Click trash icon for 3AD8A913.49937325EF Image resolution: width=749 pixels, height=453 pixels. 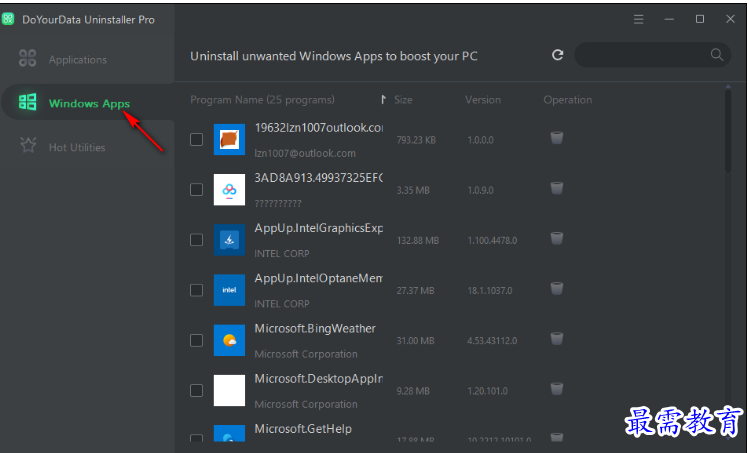[556, 188]
